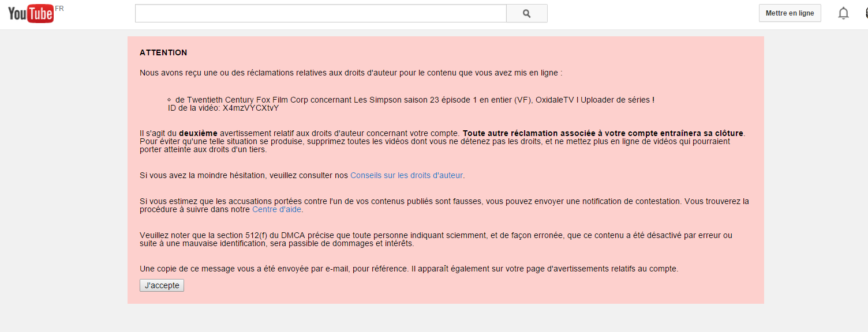
Task: Click the line starting Une copie de ce message
Action: tap(409, 269)
